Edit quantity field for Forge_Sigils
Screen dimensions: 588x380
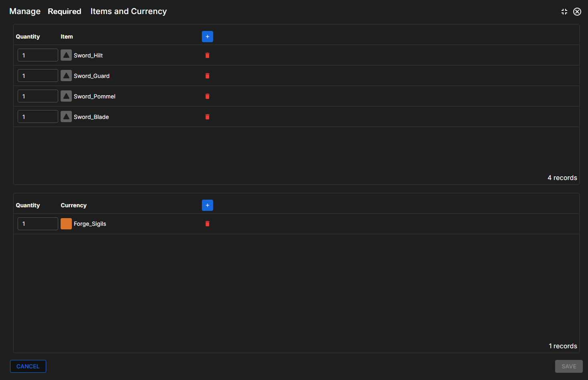point(38,224)
